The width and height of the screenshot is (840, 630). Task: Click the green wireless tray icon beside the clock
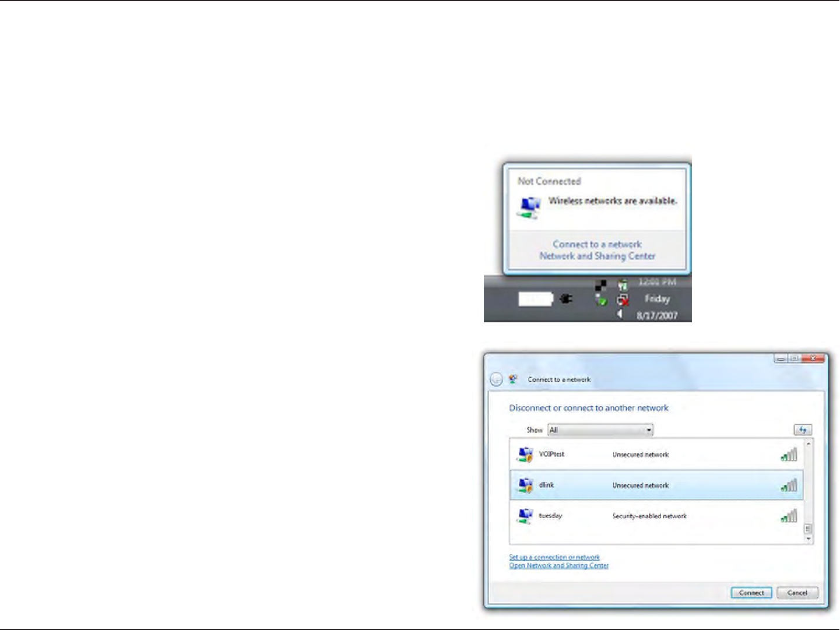[623, 285]
